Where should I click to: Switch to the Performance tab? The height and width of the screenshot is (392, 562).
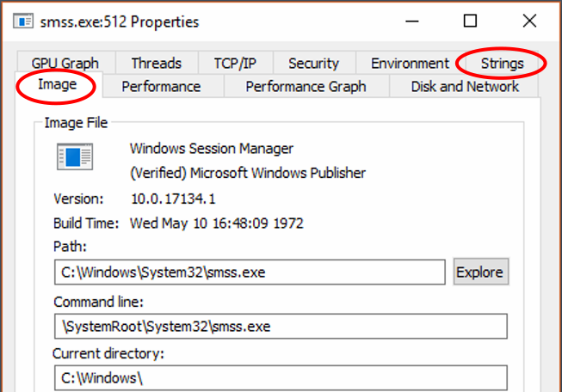(161, 86)
